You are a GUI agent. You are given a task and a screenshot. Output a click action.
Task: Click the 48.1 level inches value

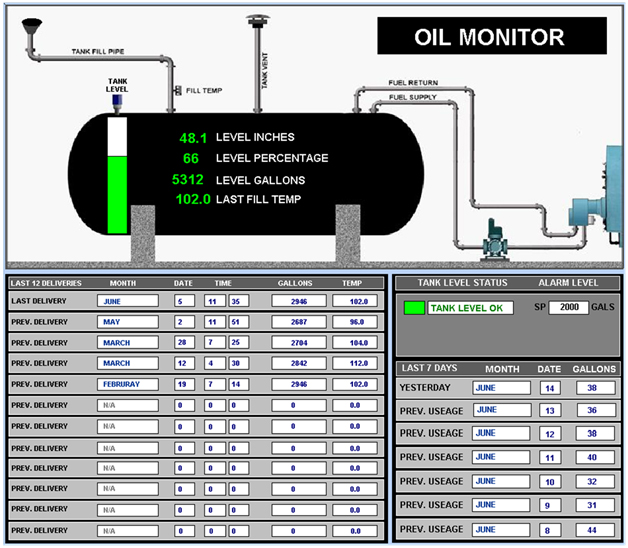pos(193,138)
